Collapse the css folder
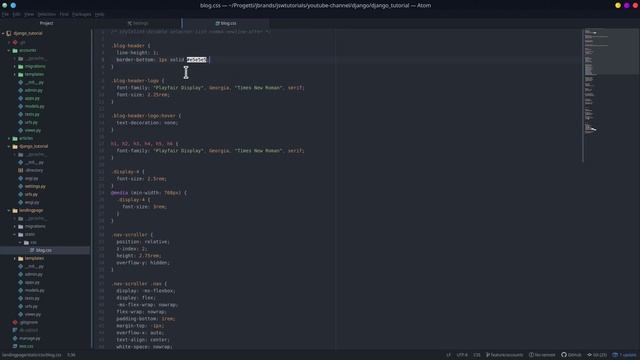Screen dimensions: 640x360 [x=20, y=242]
